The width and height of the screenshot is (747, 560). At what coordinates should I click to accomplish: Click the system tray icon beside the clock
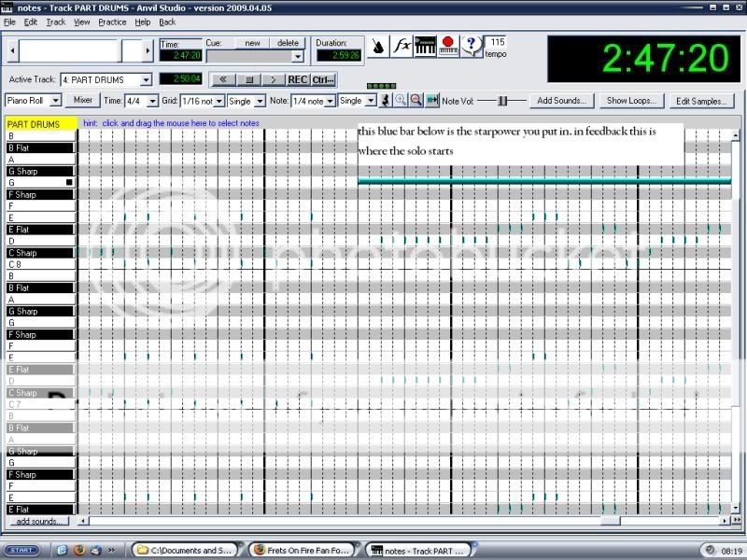click(710, 550)
